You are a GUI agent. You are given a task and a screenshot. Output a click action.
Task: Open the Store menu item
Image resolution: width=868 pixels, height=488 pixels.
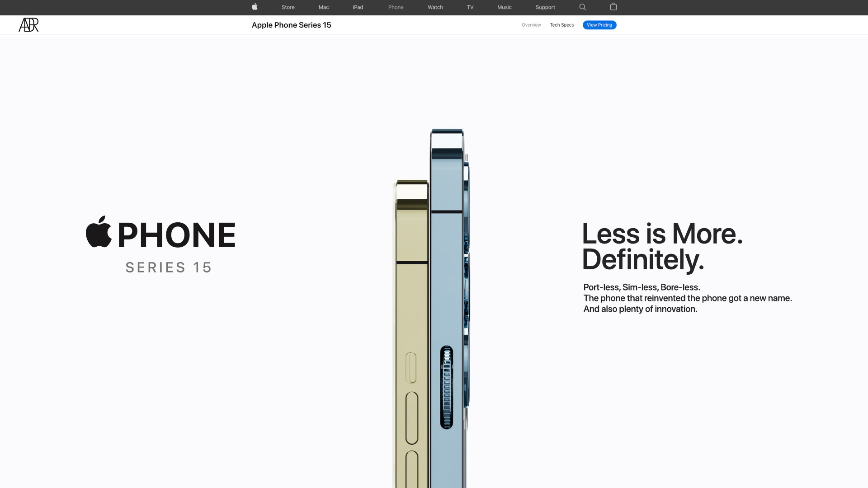(288, 7)
